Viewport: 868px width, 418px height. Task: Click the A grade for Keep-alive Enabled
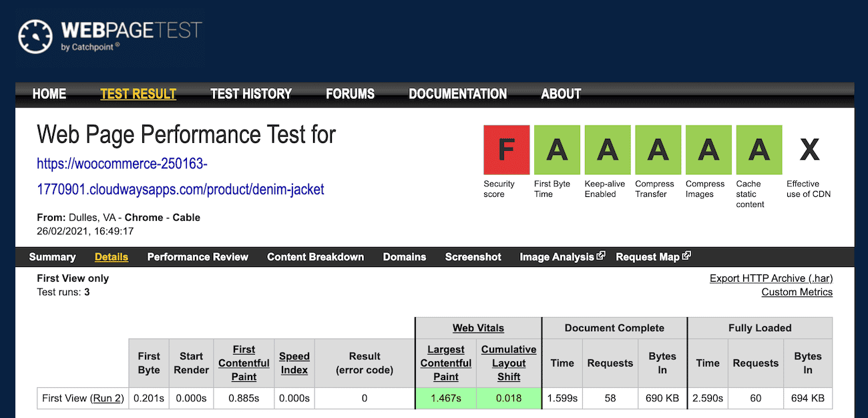pos(608,150)
